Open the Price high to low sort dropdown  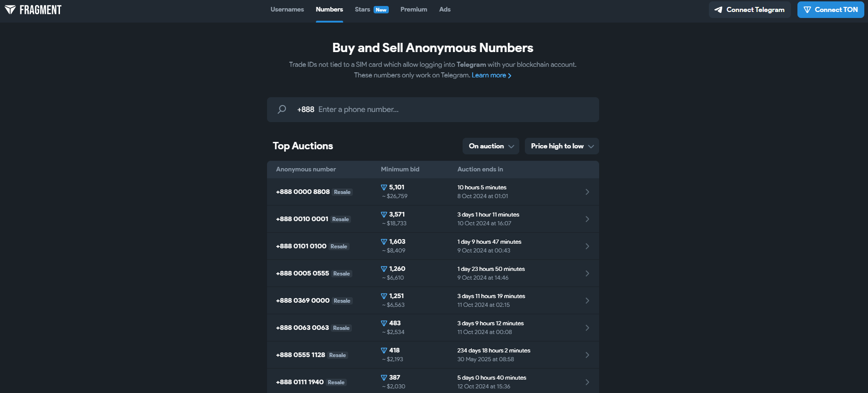[x=561, y=146]
